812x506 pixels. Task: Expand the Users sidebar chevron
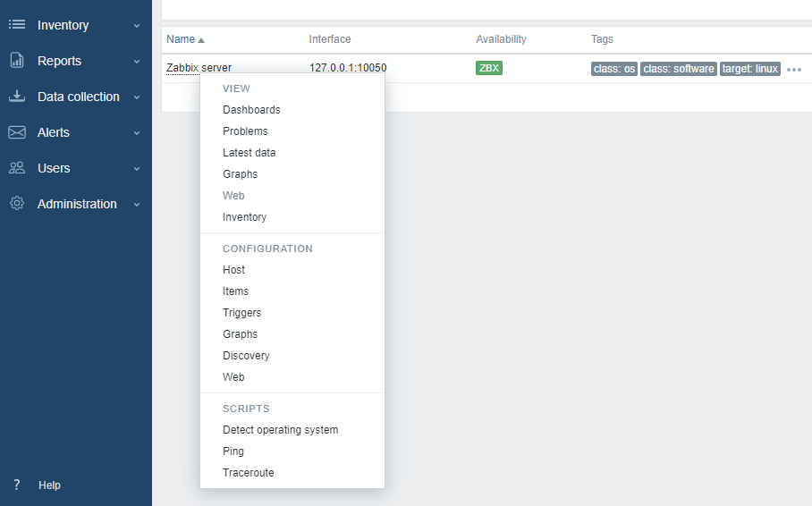point(137,168)
